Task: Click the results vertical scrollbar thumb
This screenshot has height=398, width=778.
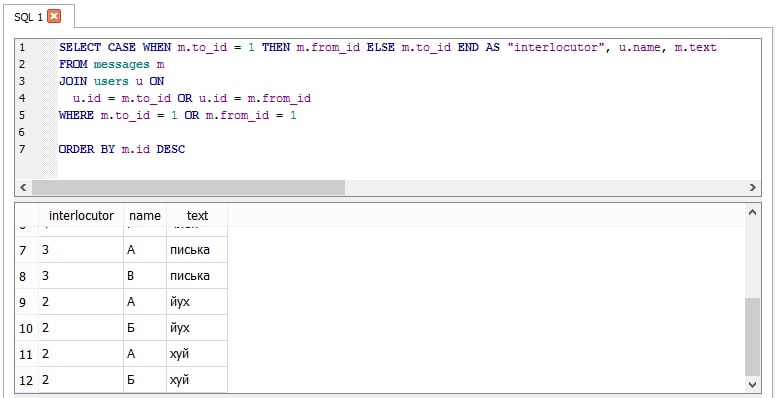Action: click(x=752, y=337)
